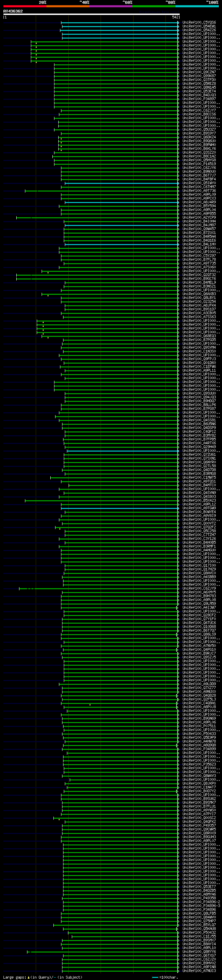The height and width of the screenshot is (980, 222).
Task: Select the UniRef100_Q7SXN1 label
Action: click(x=199, y=459)
